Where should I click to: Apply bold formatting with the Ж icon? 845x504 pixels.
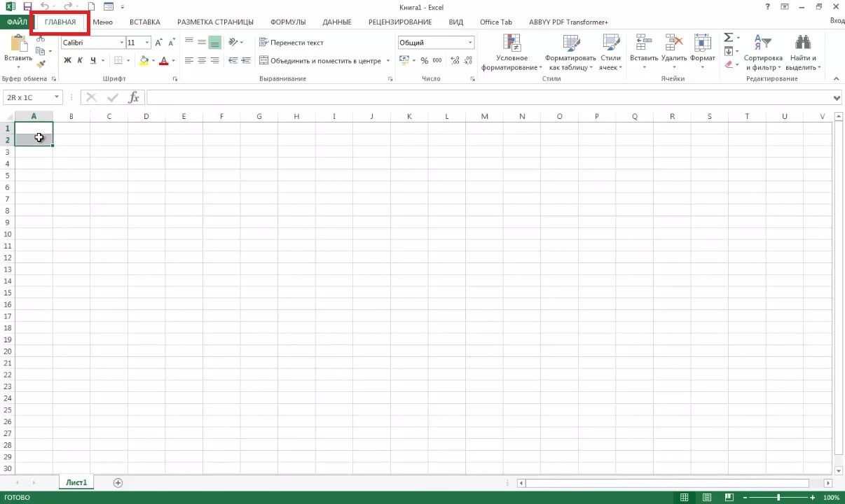click(67, 60)
